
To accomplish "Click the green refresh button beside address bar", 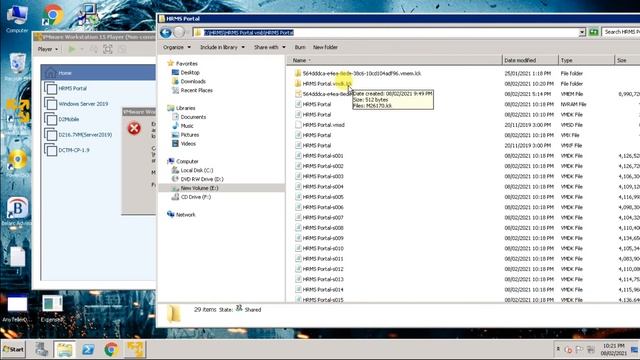I will (x=593, y=32).
